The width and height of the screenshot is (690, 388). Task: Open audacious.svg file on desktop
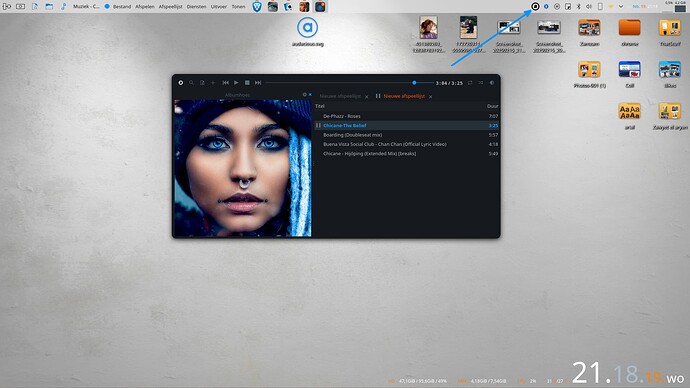coord(308,32)
